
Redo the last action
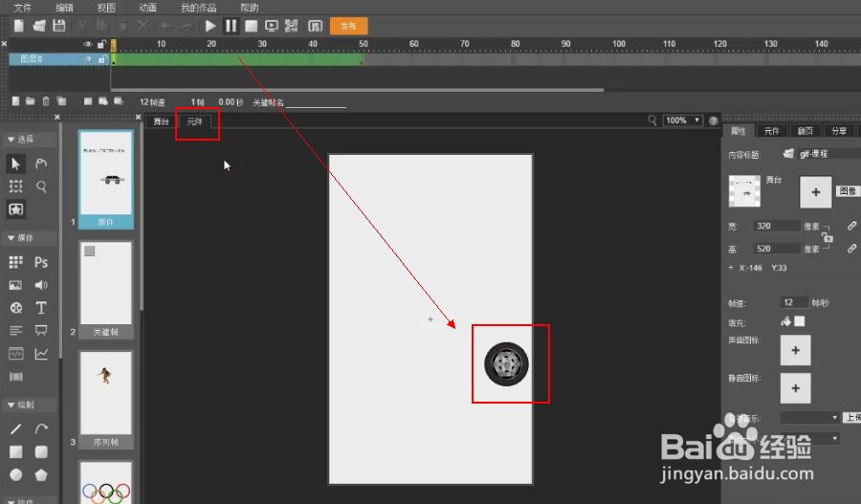187,26
